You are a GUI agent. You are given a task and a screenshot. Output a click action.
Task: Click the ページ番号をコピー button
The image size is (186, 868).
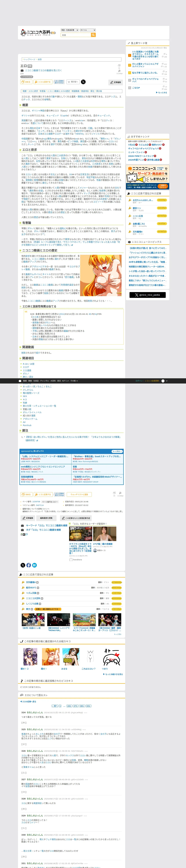50,502
